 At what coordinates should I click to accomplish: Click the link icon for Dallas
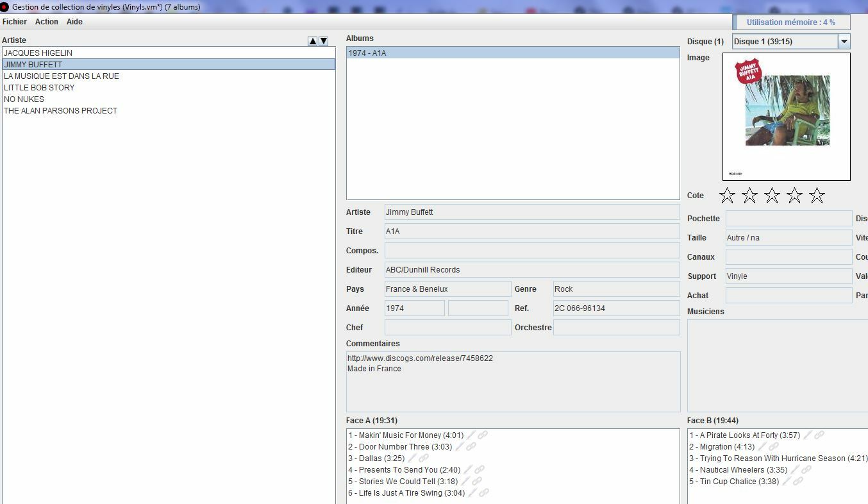tap(424, 458)
